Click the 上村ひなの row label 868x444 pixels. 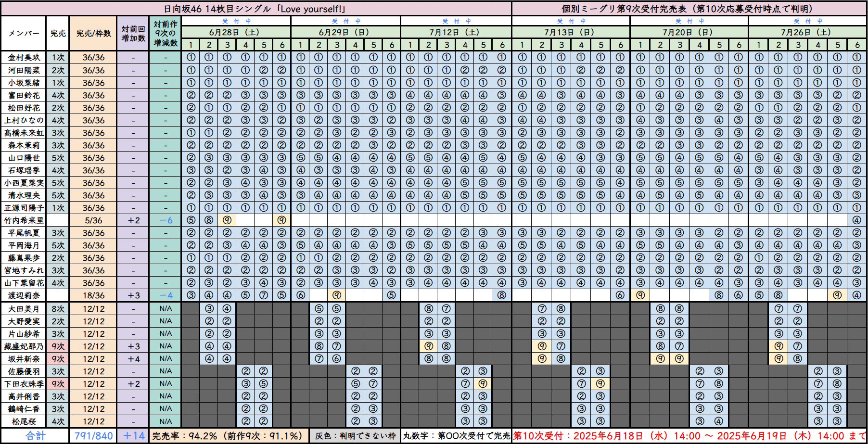pos(24,120)
